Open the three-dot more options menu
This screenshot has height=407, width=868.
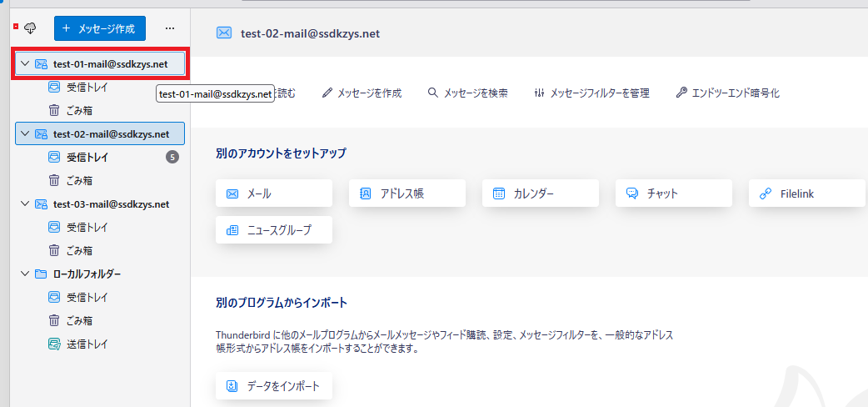point(171,28)
